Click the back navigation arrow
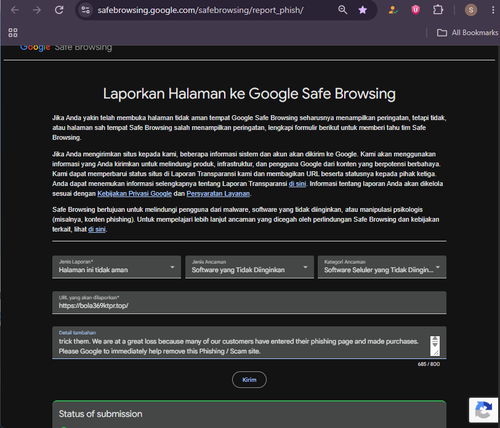Image resolution: width=500 pixels, height=428 pixels. click(x=15, y=10)
